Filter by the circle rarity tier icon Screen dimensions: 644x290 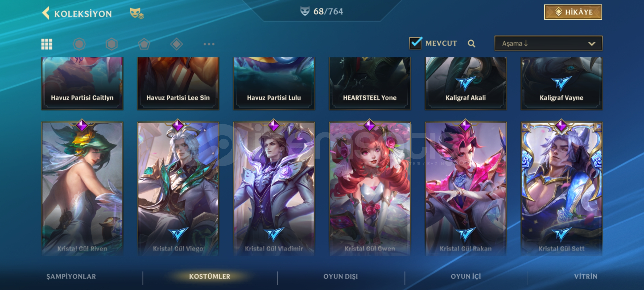79,44
